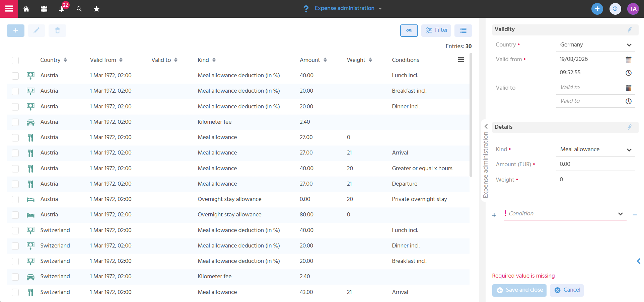Open the Valid from date calendar picker

[x=629, y=60]
